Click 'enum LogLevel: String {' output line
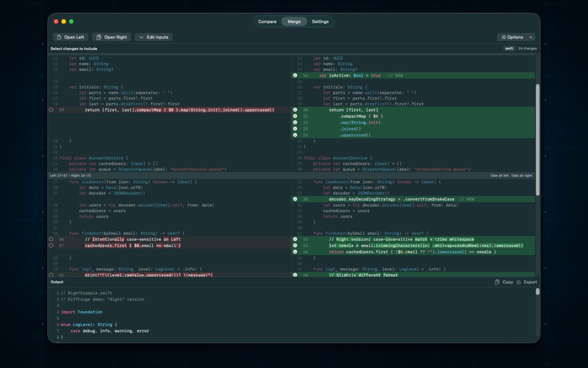 coord(89,325)
